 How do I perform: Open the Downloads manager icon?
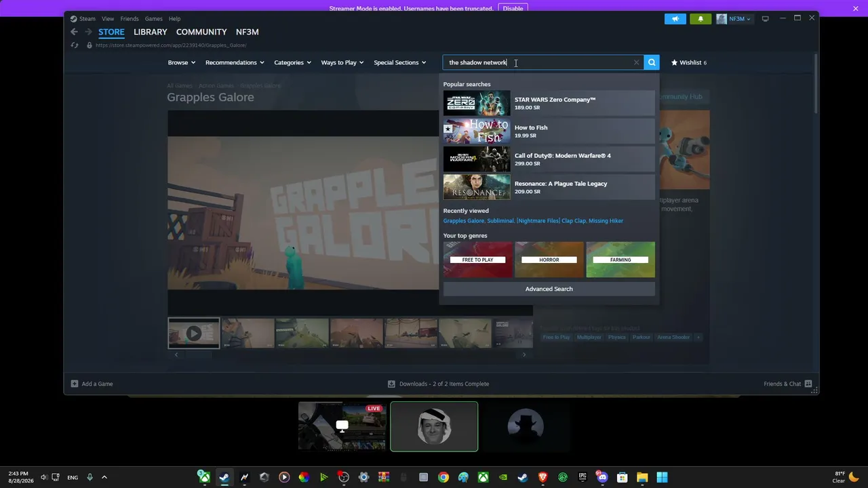391,384
